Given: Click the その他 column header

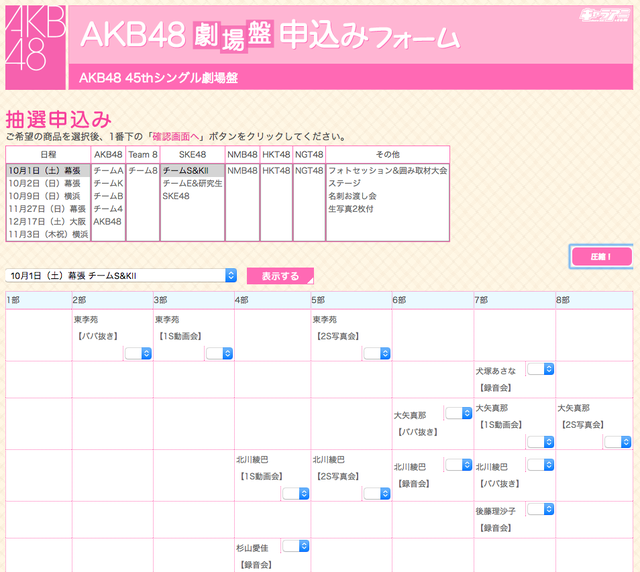Looking at the screenshot, I should pyautogui.click(x=388, y=154).
